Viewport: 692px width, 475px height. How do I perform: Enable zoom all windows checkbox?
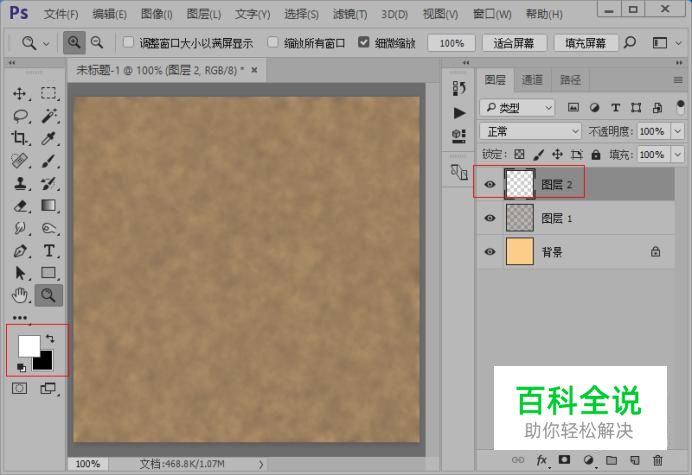click(273, 42)
